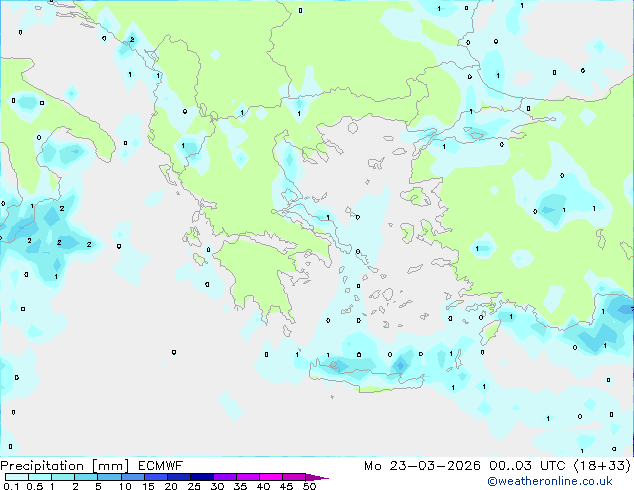Select the 2–5 mm legend color swatch
This screenshot has width=634, height=490.
[86, 477]
